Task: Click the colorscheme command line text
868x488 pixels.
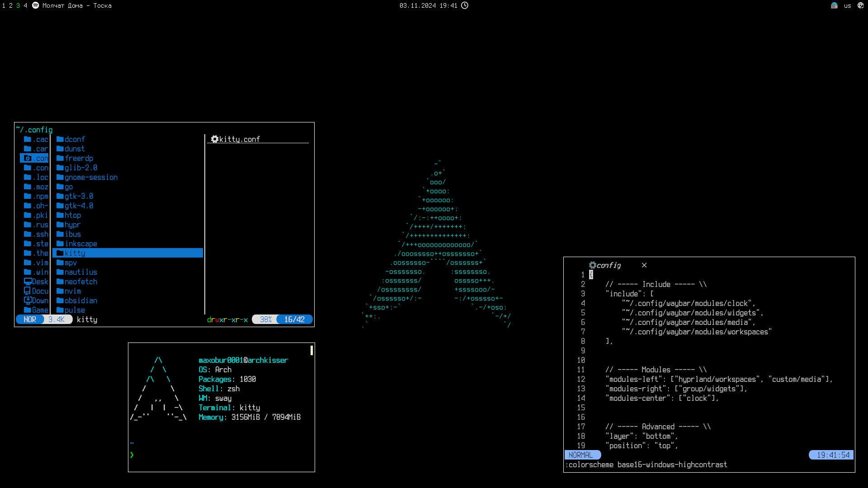Action: tap(646, 465)
